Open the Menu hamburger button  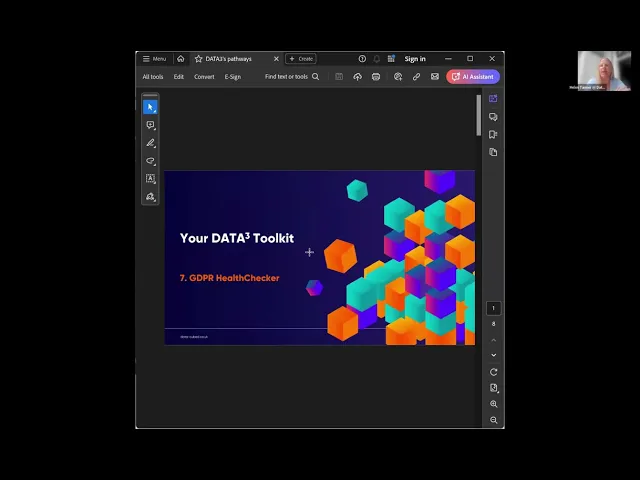pos(154,59)
